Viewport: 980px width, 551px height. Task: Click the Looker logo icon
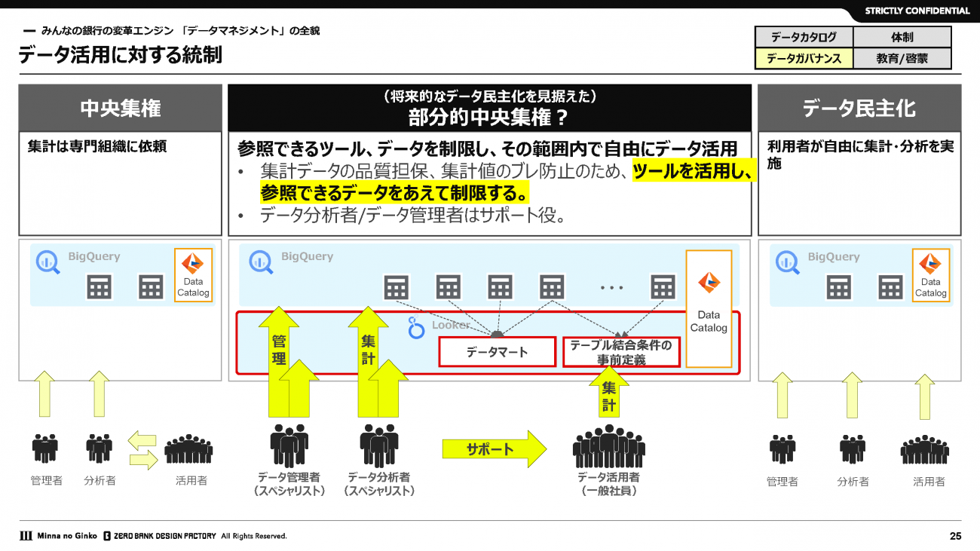415,327
